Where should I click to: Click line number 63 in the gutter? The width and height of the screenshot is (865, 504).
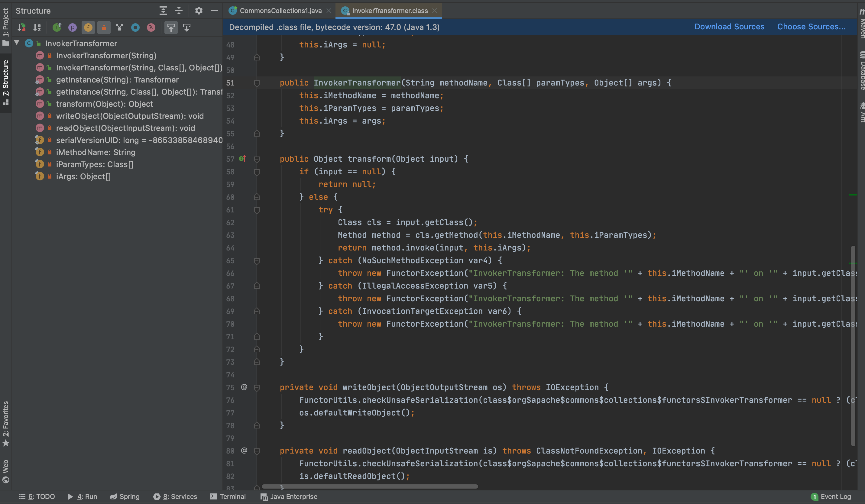[x=230, y=235]
